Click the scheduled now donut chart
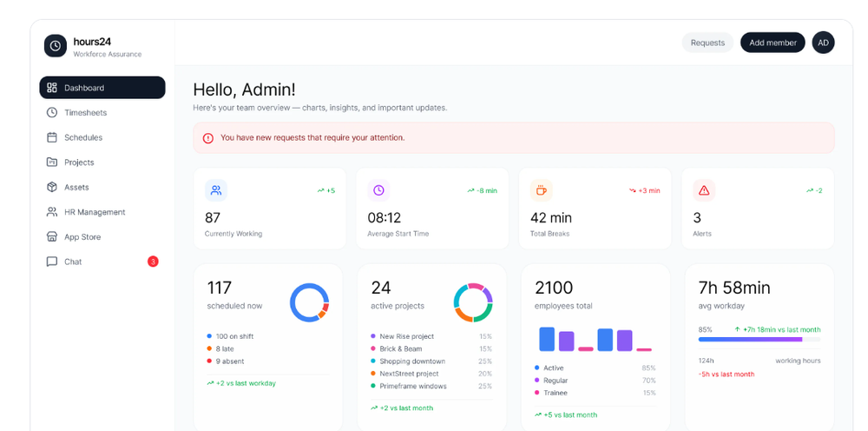Viewport: 868px width, 431px height. tap(310, 302)
